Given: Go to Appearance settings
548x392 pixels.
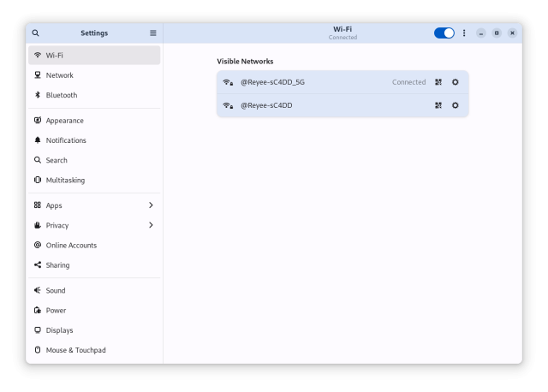Looking at the screenshot, I should point(65,121).
